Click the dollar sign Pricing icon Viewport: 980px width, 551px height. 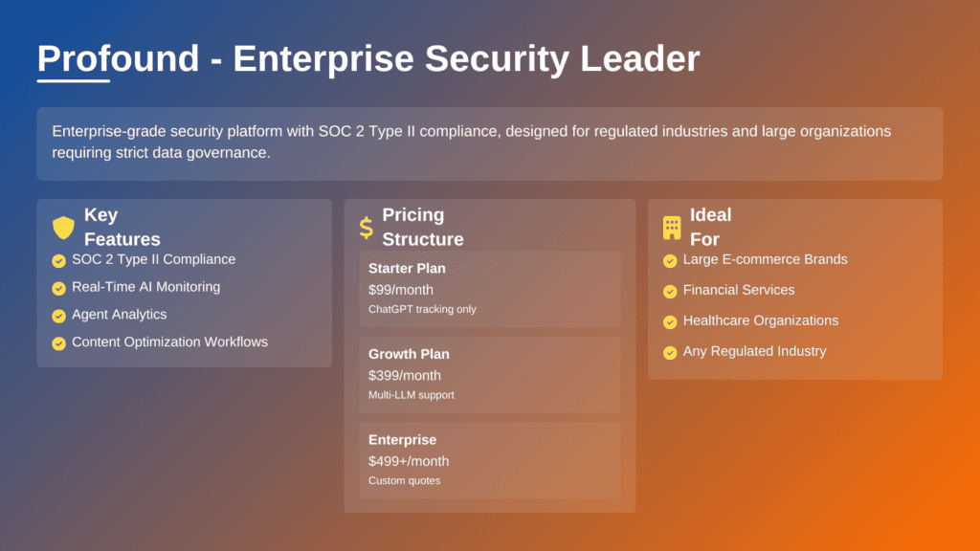(366, 228)
